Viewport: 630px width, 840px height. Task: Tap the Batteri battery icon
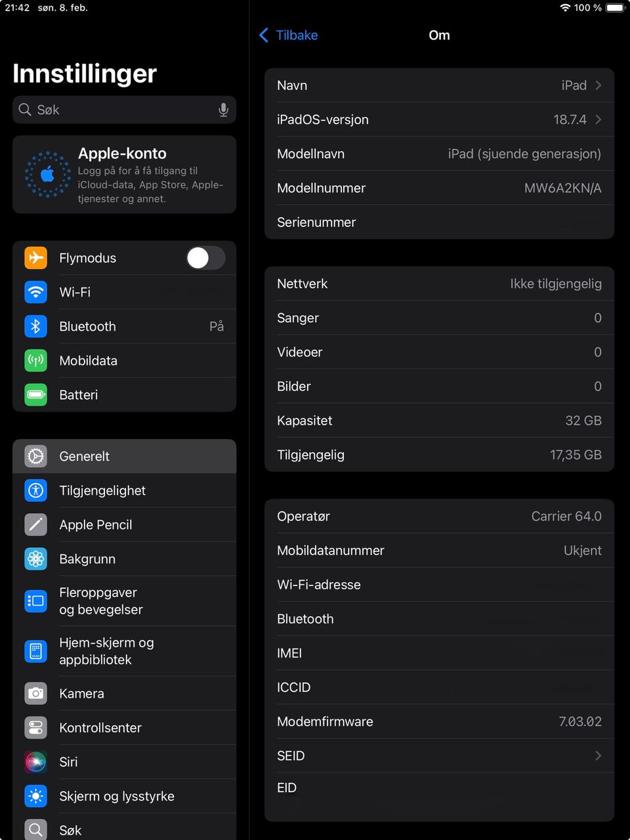[36, 394]
